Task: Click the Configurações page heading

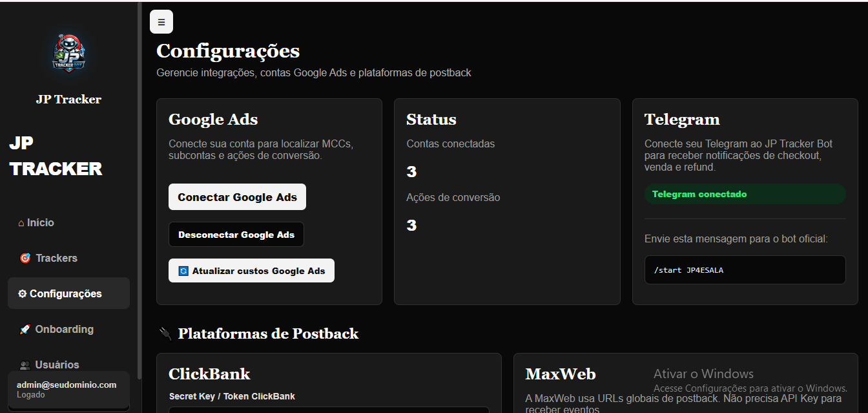Action: 228,51
